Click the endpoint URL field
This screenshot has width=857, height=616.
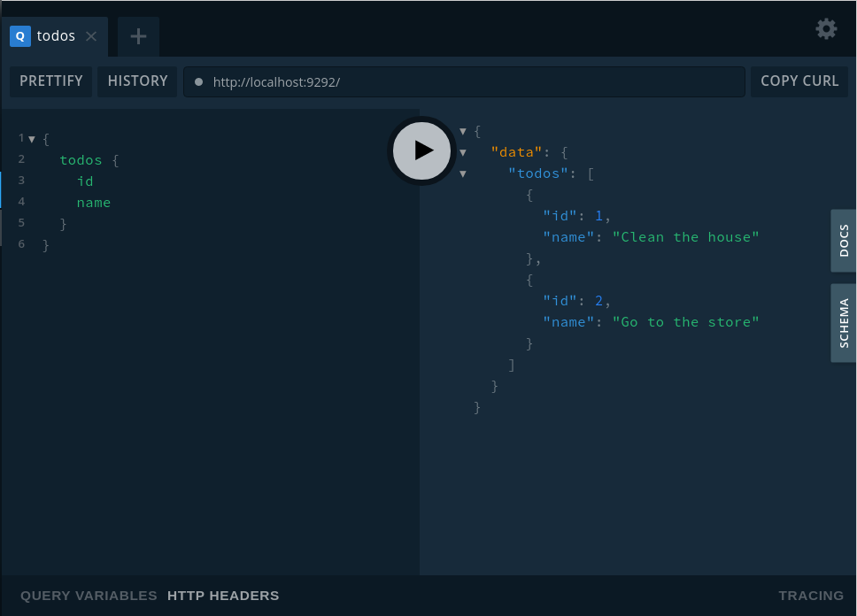tap(469, 81)
